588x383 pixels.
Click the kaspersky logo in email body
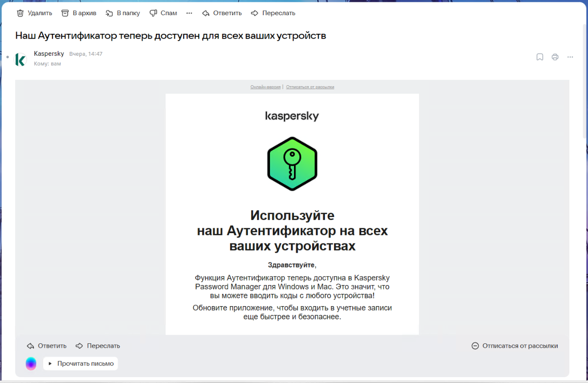point(292,117)
